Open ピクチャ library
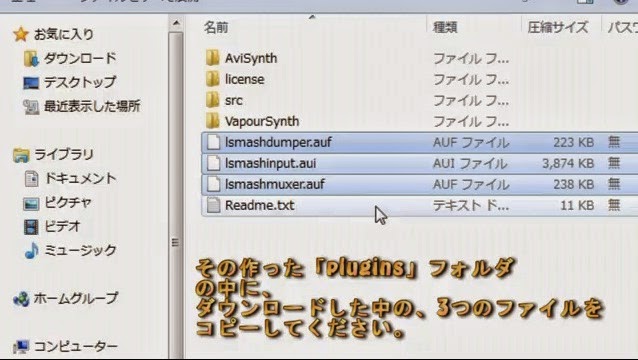This screenshot has width=638, height=360. click(x=68, y=203)
